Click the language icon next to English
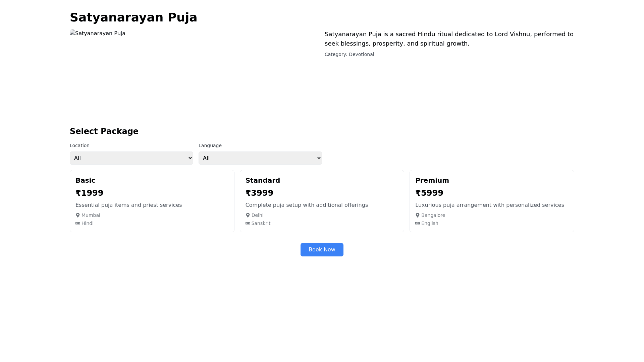 [418, 223]
